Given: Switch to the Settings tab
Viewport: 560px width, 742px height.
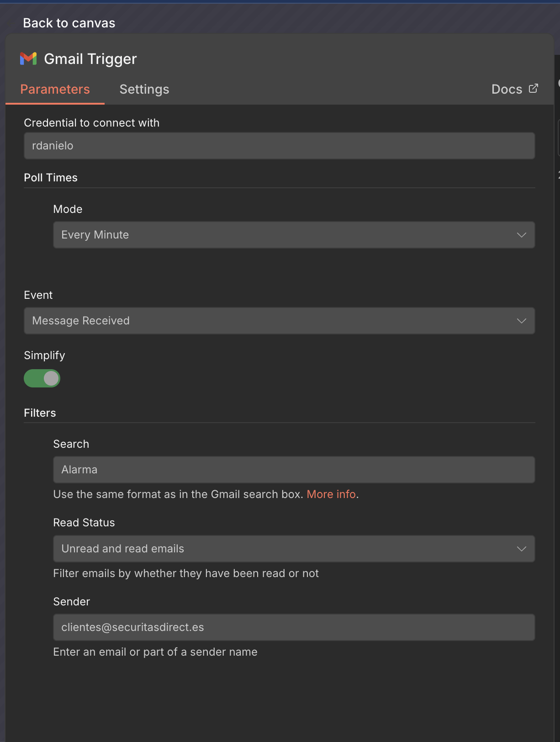Looking at the screenshot, I should pyautogui.click(x=144, y=90).
